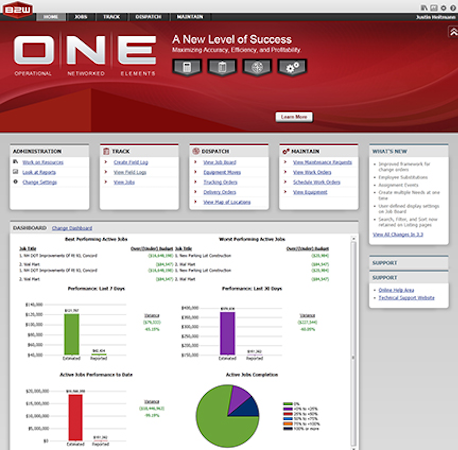Click the dashboard scrollbar up arrow
Viewport: 458px width, 450px height.
[x=353, y=239]
